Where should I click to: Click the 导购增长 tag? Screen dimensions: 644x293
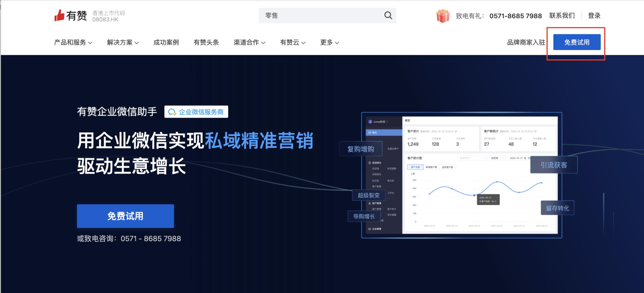point(364,216)
